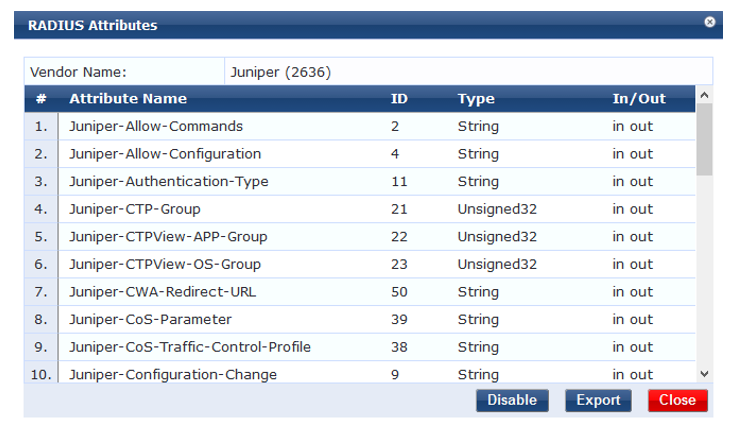Click the Vendor Name value Juniper (2636)
The width and height of the screenshot is (745, 423).
[x=281, y=72]
